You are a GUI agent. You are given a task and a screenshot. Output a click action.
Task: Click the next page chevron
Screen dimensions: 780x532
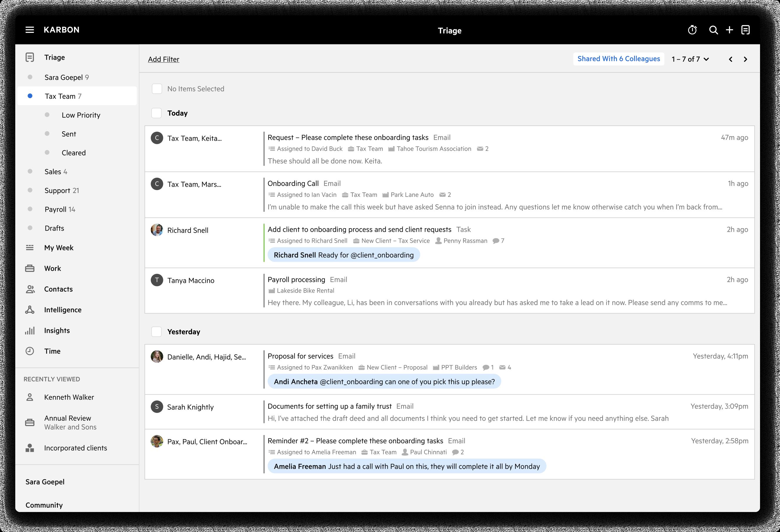(745, 59)
